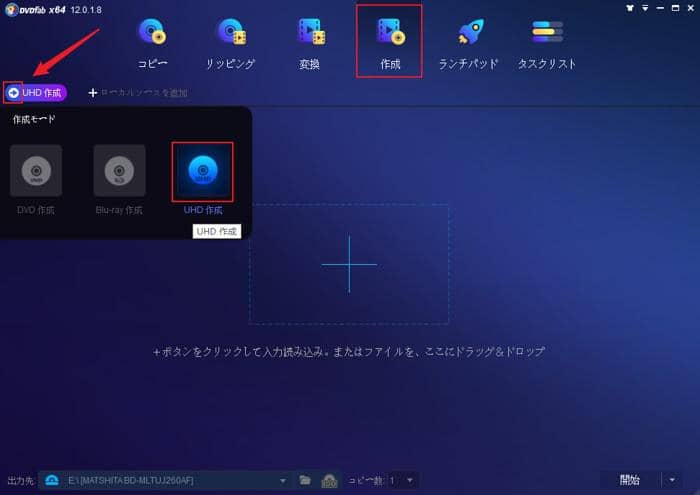Screen dimensions: 700x495
Task: Open the title bar menu dropdown arrow
Action: (645, 8)
